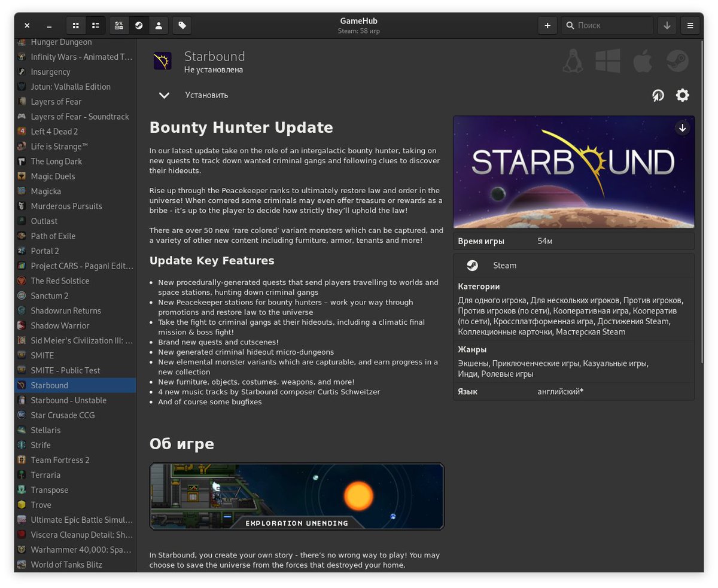Select Viscera Cleanup Detail
The image size is (718, 588).
75,535
